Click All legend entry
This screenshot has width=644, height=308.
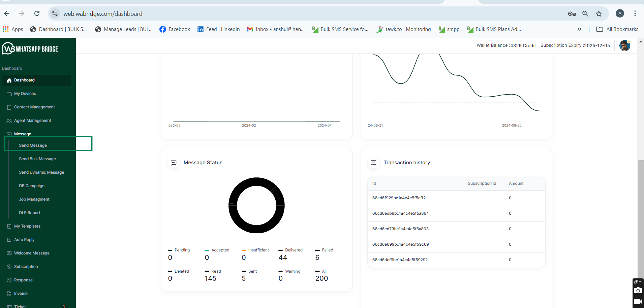[321, 271]
